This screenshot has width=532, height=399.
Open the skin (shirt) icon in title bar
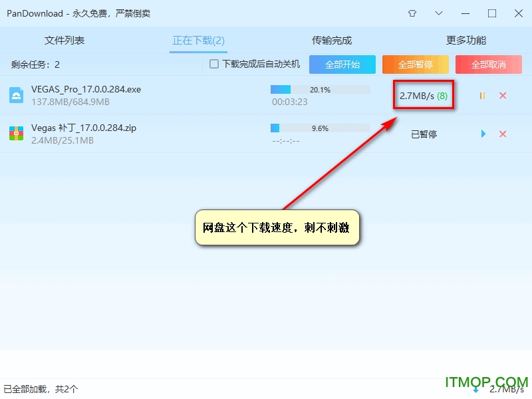point(412,13)
